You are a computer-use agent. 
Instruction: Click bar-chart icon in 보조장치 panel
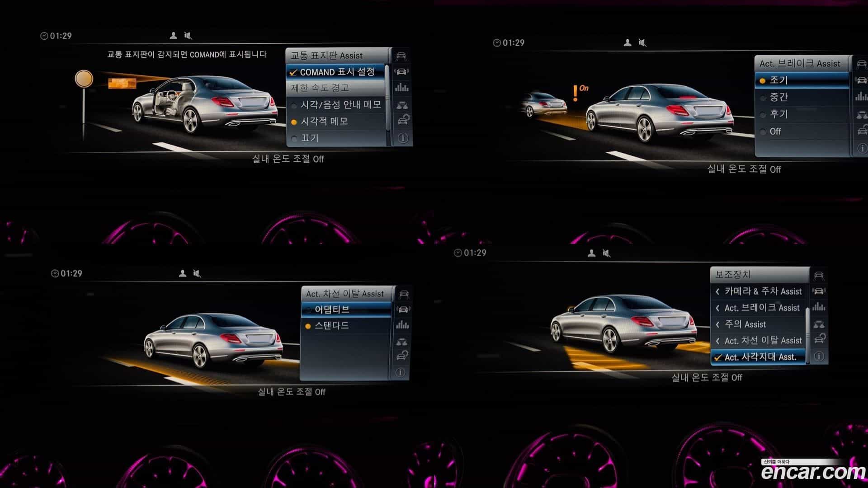click(819, 307)
